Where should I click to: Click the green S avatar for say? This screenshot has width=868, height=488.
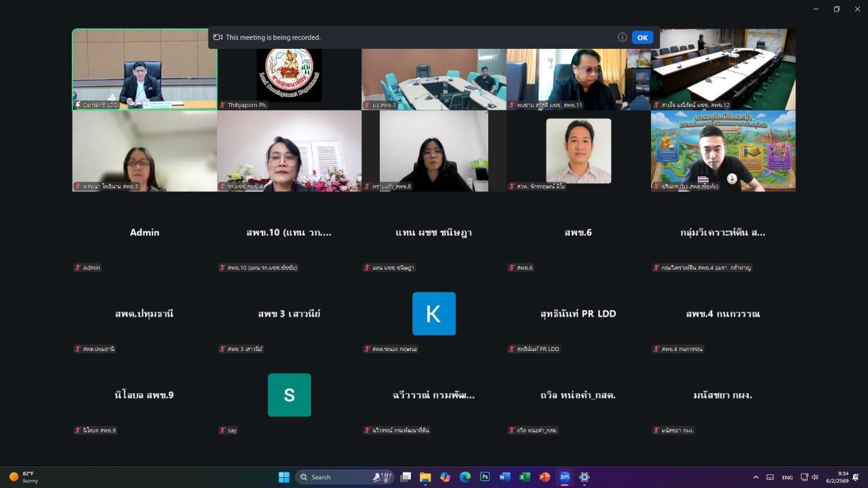[289, 395]
